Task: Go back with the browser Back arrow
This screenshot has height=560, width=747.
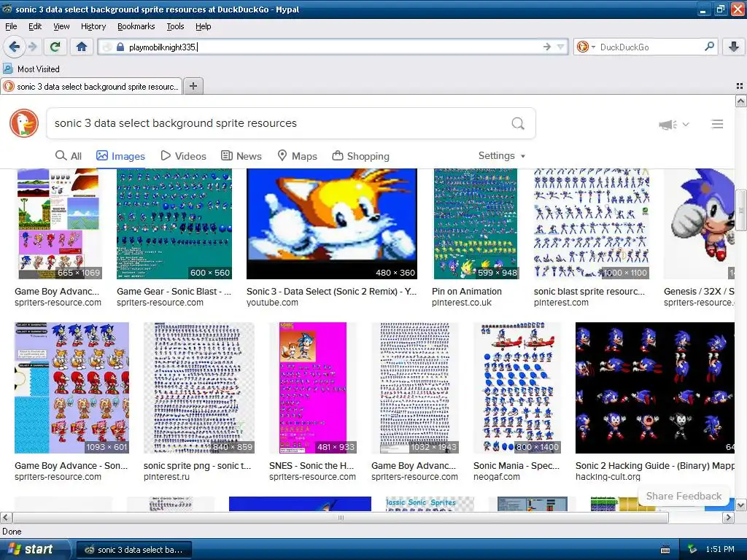Action: pos(15,47)
